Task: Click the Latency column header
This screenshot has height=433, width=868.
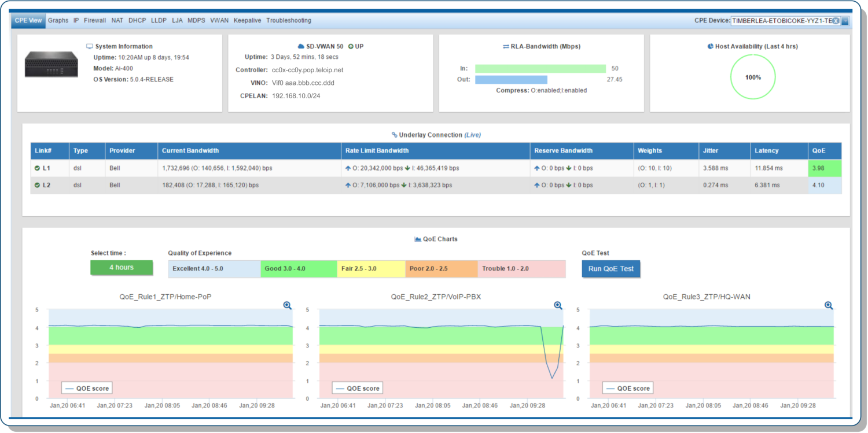Action: 779,151
